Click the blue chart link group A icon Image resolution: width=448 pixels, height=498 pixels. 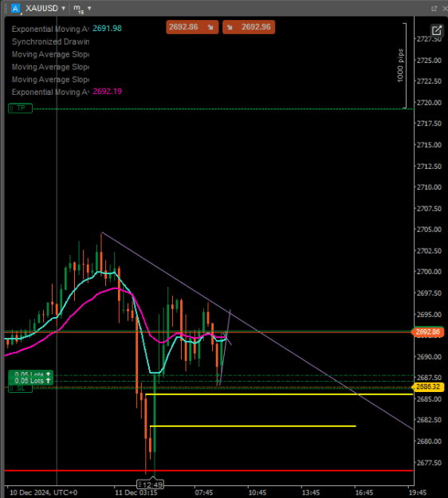[15, 8]
